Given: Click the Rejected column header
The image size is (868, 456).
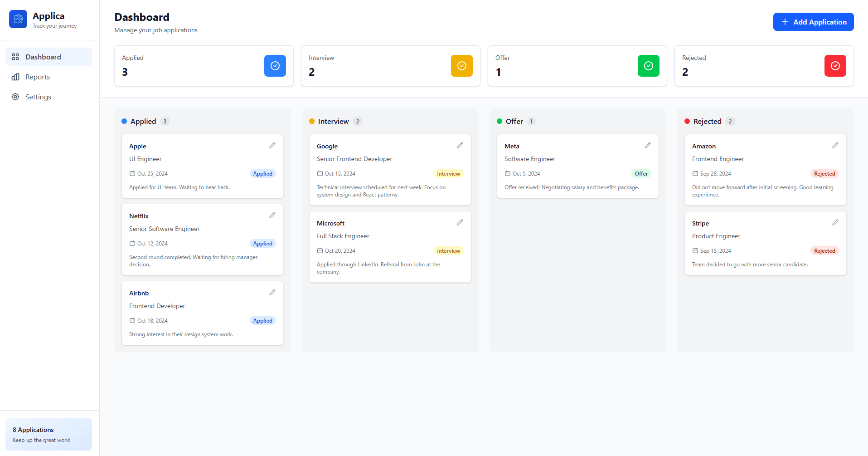Looking at the screenshot, I should (x=707, y=122).
